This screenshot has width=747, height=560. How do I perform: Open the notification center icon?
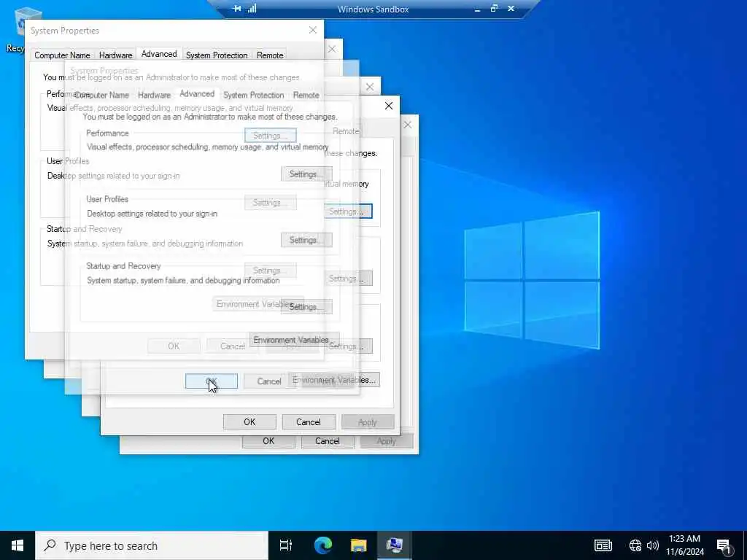pyautogui.click(x=724, y=546)
